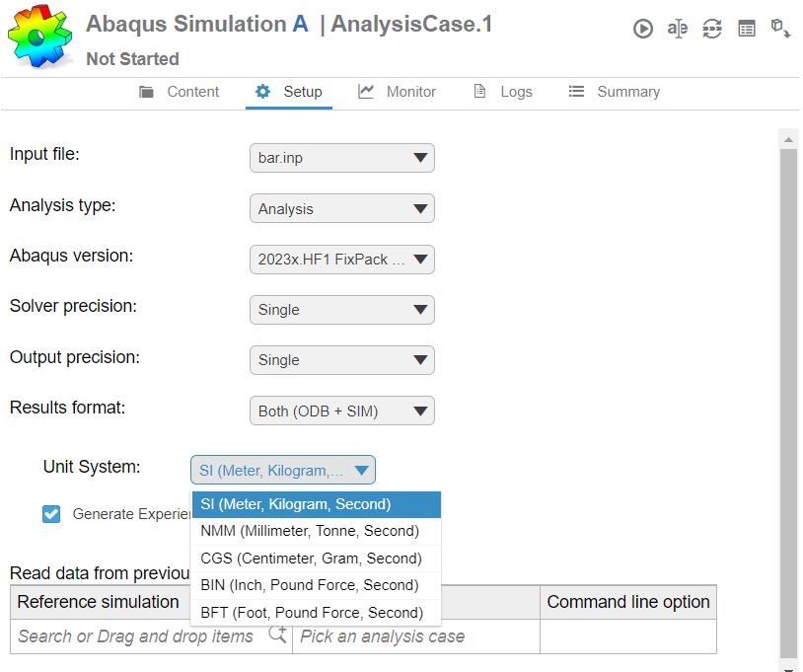Click the Pick an analysis case field
Screen dimensions: 803x672
pyautogui.click(x=415, y=636)
